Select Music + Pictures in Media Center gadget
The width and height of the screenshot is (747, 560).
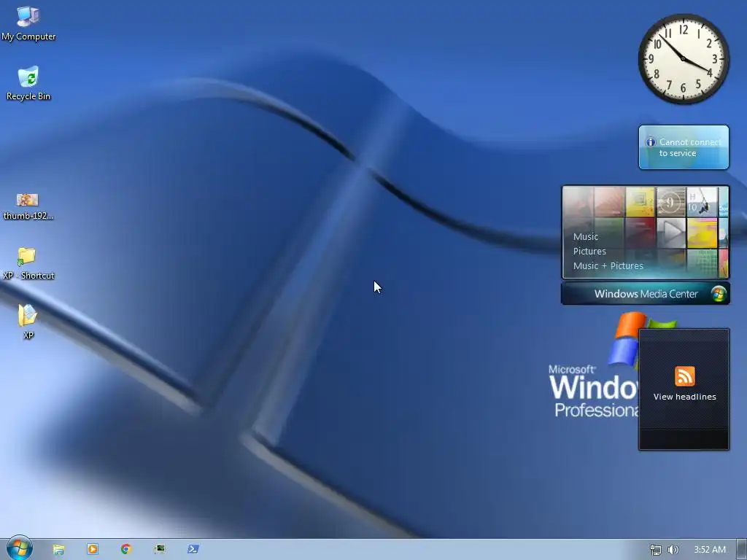pyautogui.click(x=608, y=265)
